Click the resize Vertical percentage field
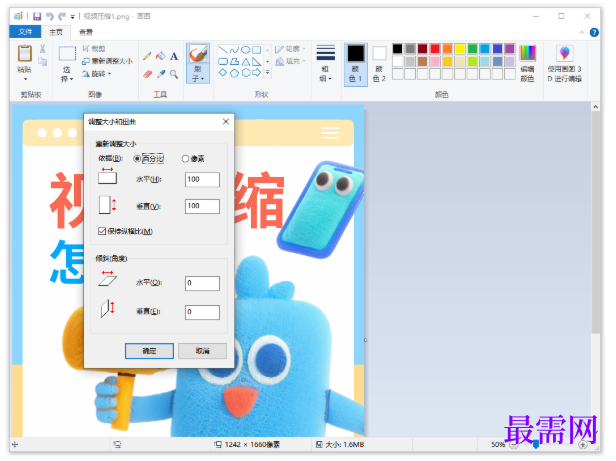This screenshot has height=461, width=616. click(202, 206)
